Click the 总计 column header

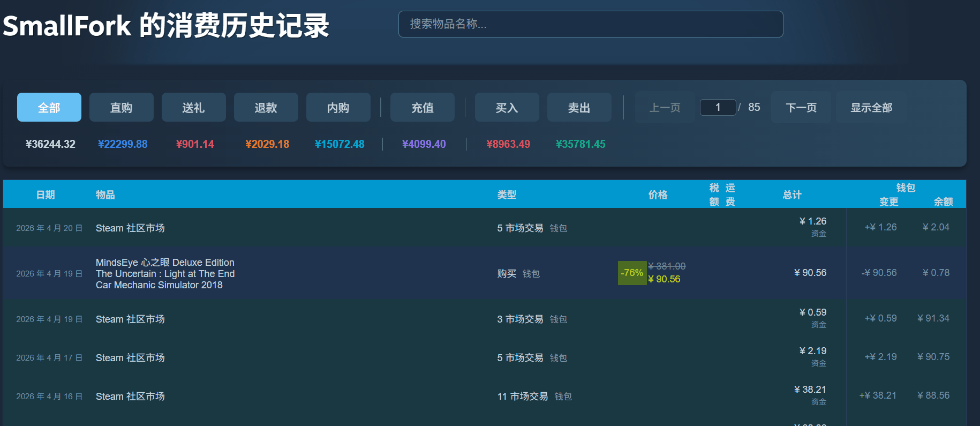point(792,195)
